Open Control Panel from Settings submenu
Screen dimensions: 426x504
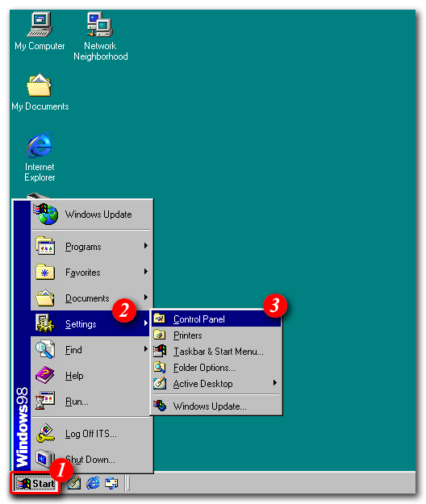point(216,319)
